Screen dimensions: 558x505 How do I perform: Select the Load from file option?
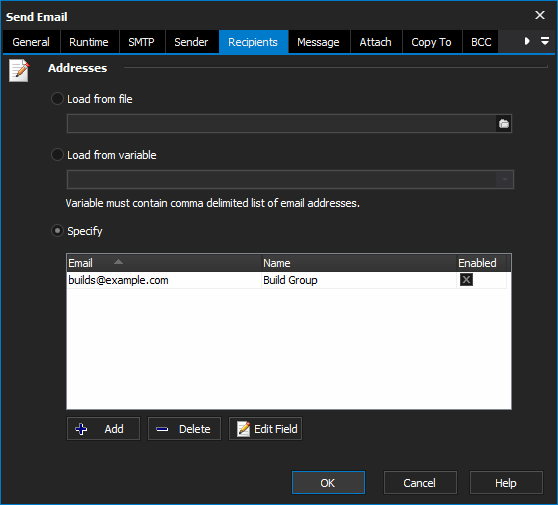[x=57, y=99]
